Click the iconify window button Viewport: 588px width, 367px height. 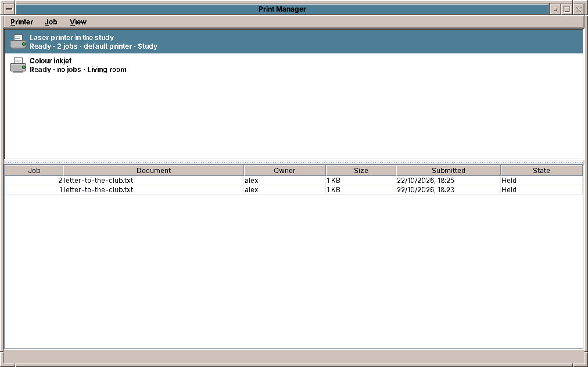point(555,9)
